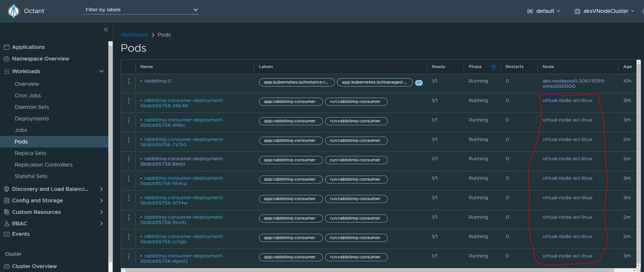Click the Applications sidebar icon

7,47
